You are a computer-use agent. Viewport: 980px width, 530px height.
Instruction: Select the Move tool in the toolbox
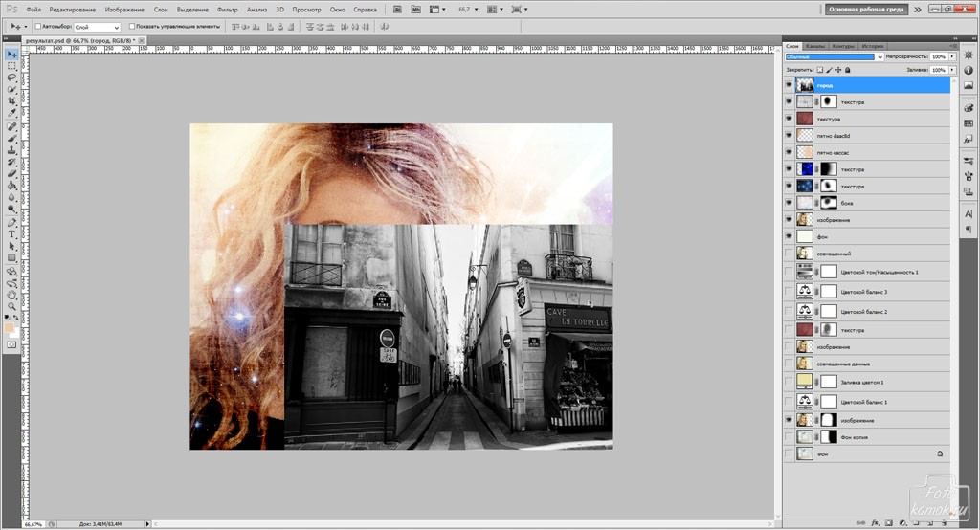(x=11, y=55)
